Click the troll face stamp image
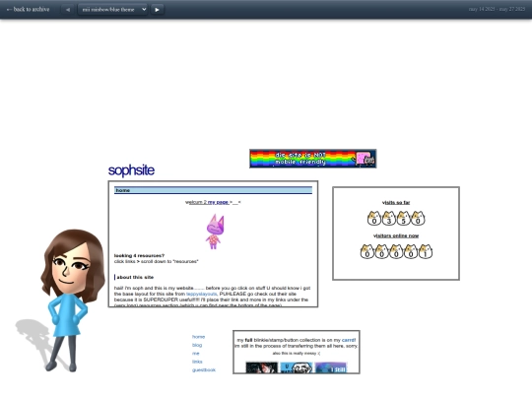The image size is (532, 399). [x=297, y=367]
